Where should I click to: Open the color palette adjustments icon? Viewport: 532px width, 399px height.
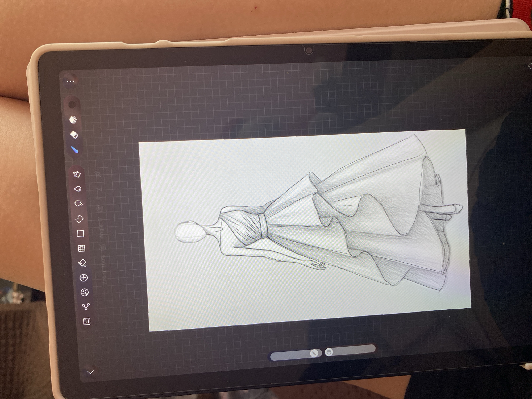point(85,293)
